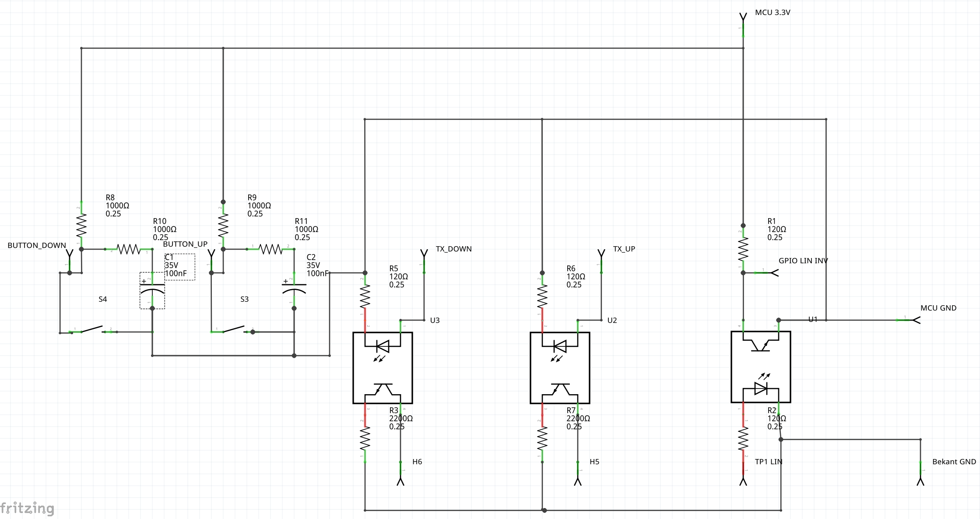This screenshot has height=519, width=980.
Task: Select the U1 optocoupler box
Action: [x=761, y=367]
